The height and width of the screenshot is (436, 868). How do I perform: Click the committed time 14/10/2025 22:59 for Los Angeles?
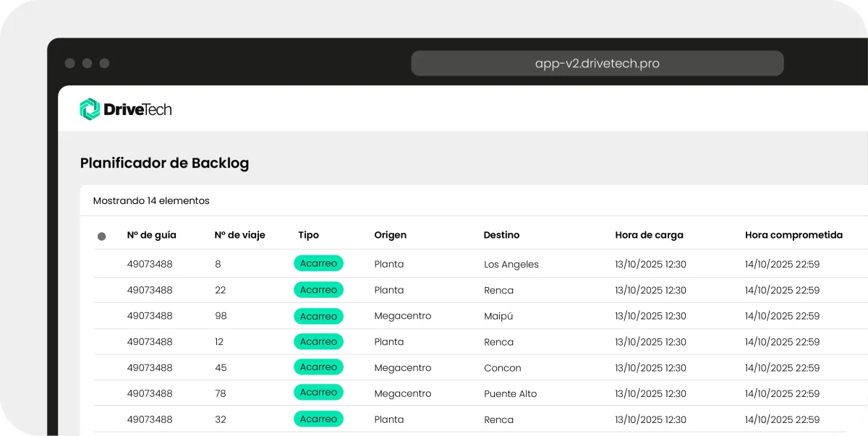783,264
